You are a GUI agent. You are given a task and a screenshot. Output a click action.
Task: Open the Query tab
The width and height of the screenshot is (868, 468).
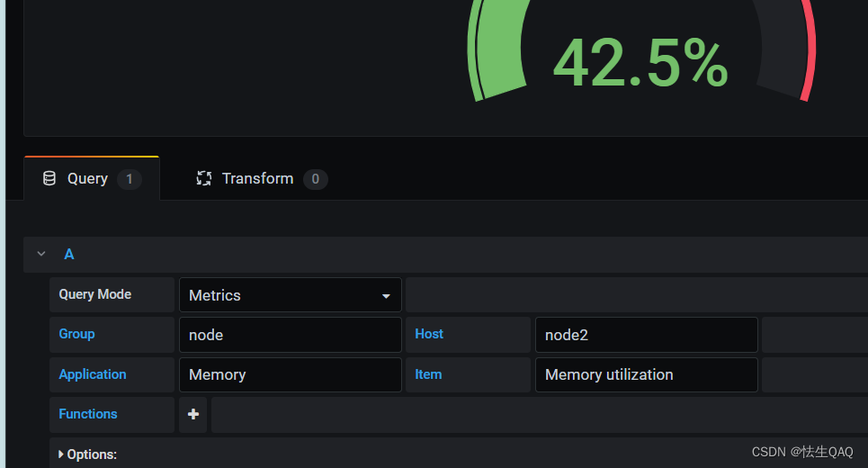[x=92, y=178]
